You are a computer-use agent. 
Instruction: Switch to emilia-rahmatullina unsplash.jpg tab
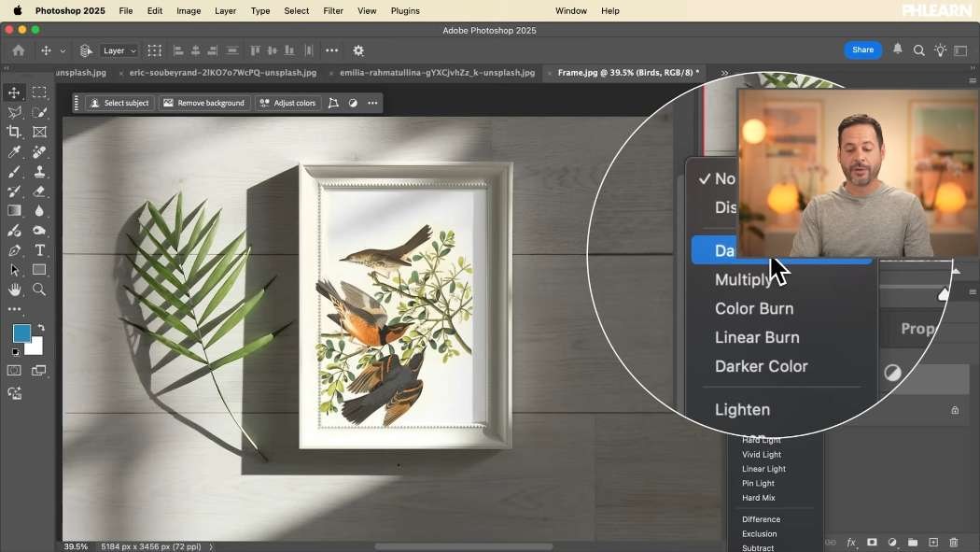[x=437, y=73]
